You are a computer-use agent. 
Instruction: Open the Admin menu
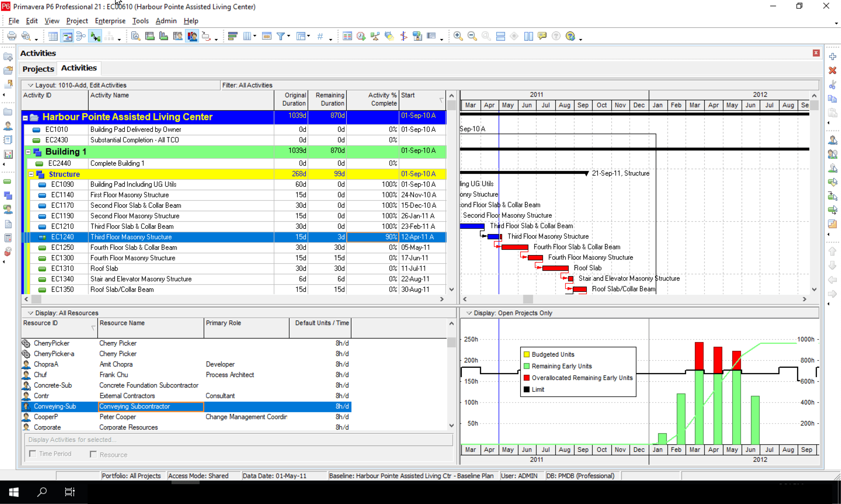[x=166, y=21]
